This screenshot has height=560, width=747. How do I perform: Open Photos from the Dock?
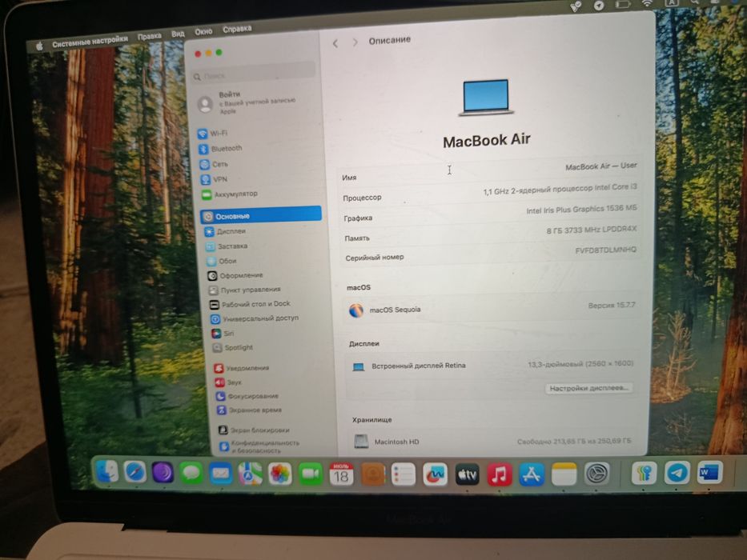[280, 474]
